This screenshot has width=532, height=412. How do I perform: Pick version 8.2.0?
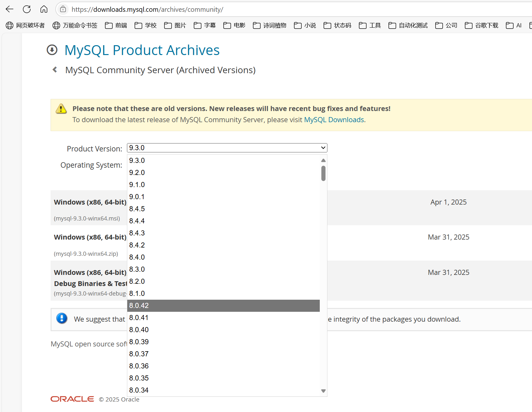click(223, 281)
